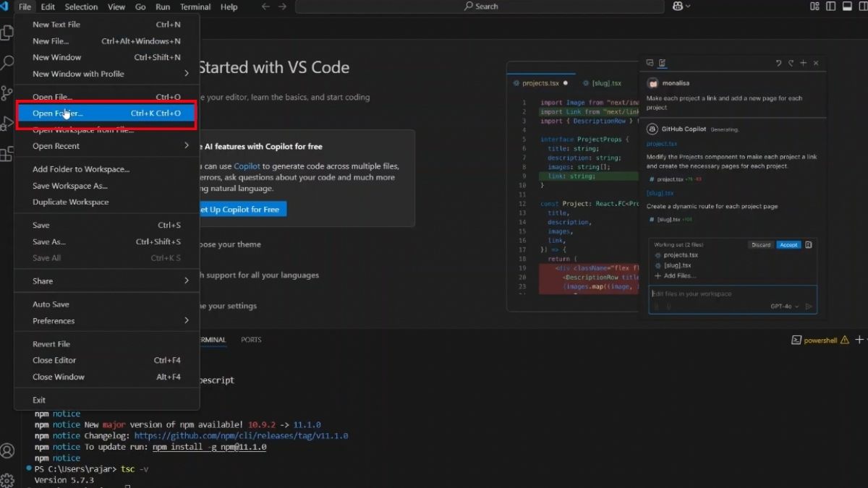The height and width of the screenshot is (488, 868).
Task: Open the Extensions view
Action: point(7,154)
